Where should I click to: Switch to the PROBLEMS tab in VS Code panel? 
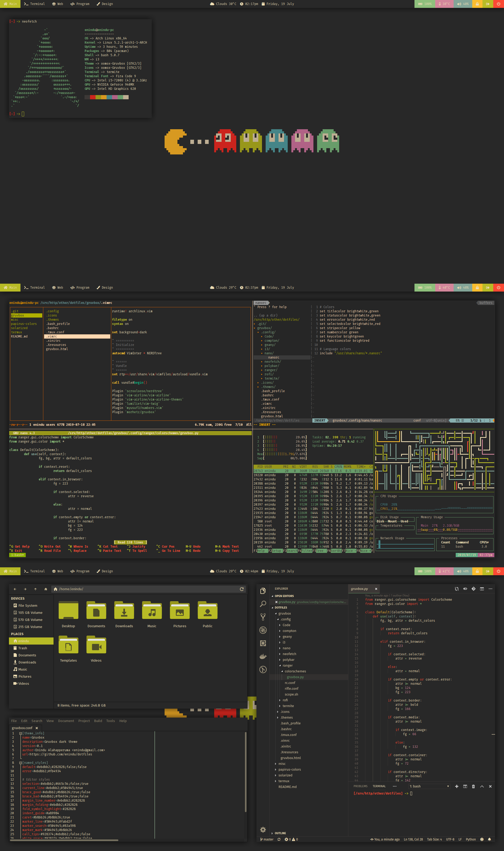click(360, 786)
